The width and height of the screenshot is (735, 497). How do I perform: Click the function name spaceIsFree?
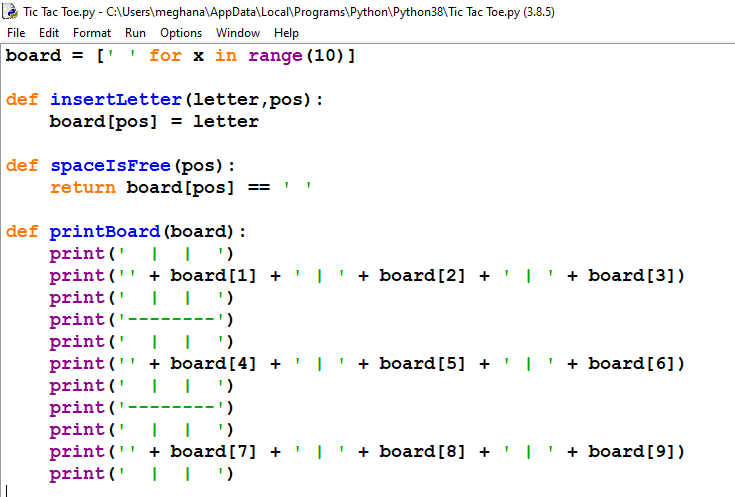click(111, 166)
